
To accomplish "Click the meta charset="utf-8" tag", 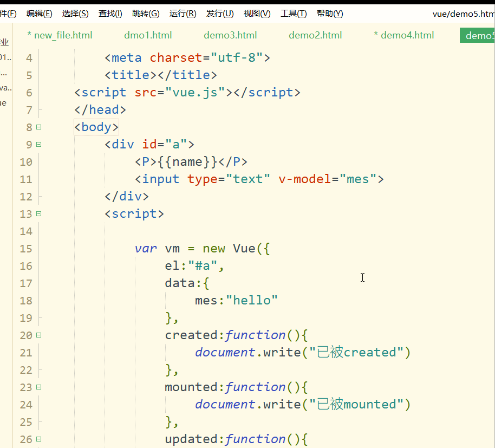I will point(187,58).
